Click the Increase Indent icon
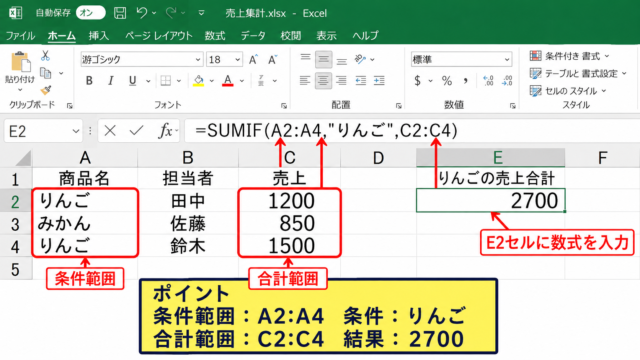The width and height of the screenshot is (640, 360). click(x=379, y=80)
